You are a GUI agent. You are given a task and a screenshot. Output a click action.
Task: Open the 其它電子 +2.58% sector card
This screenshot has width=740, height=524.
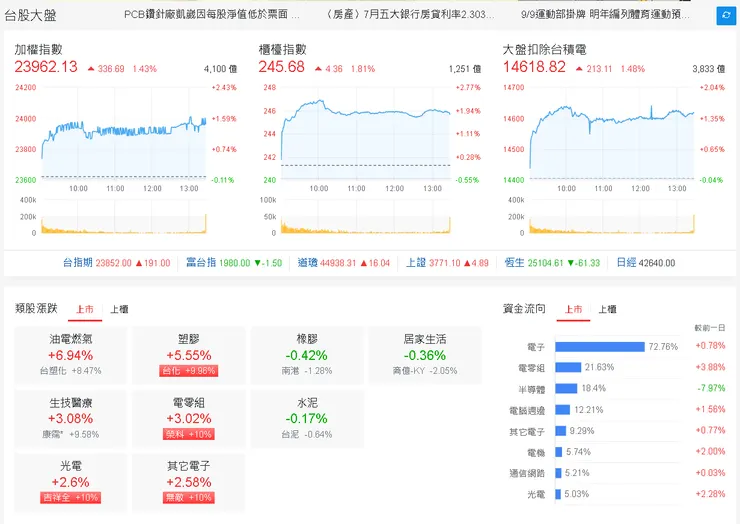(189, 482)
